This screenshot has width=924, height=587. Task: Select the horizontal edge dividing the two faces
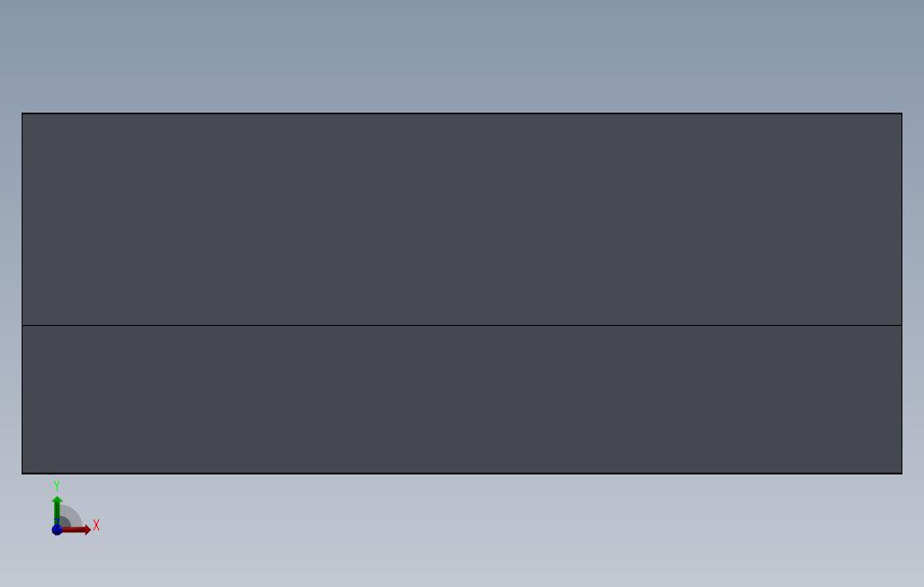click(462, 325)
